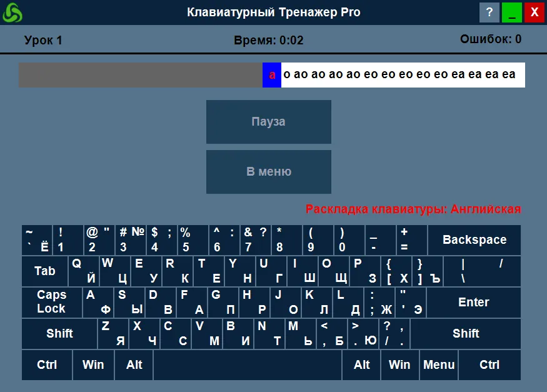Click the number 0 key
This screenshot has width=547, height=392.
click(x=349, y=239)
